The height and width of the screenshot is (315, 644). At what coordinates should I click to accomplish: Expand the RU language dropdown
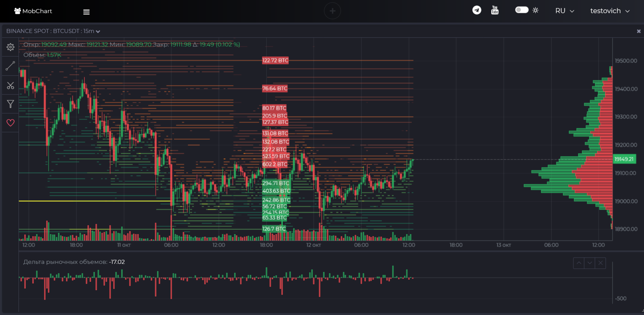pyautogui.click(x=565, y=11)
